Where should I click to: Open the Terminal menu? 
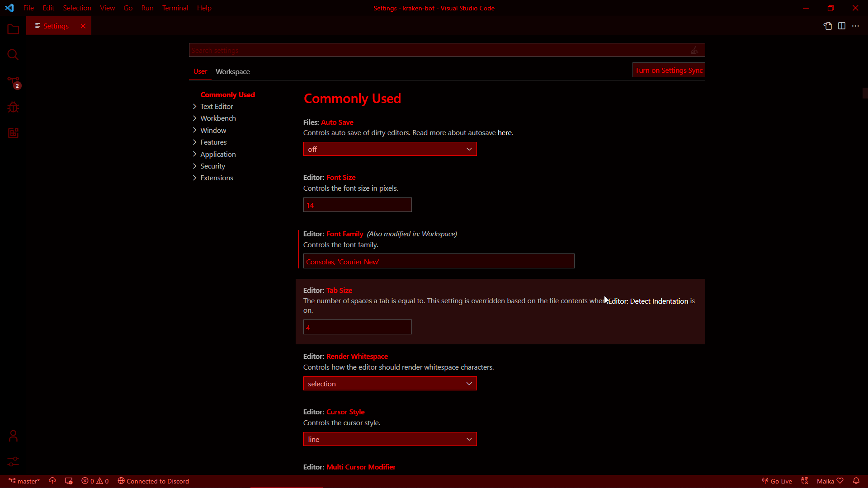175,8
